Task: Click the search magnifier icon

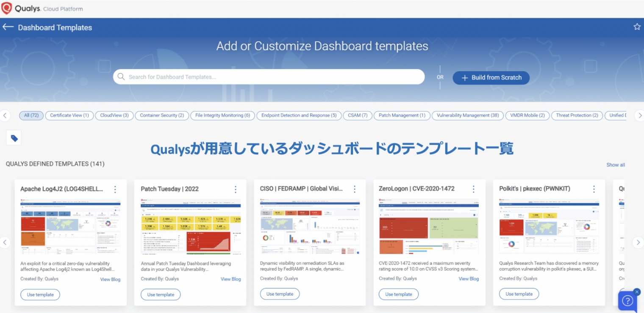Action: [x=121, y=77]
